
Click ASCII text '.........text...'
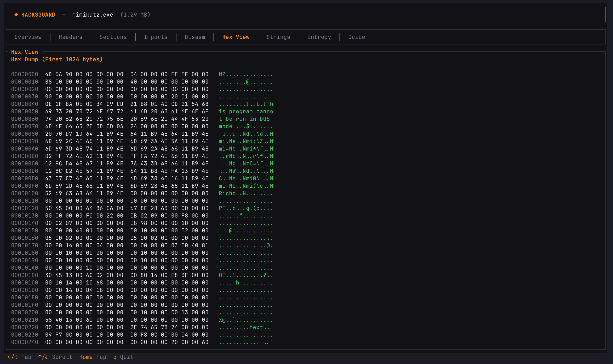point(246,327)
